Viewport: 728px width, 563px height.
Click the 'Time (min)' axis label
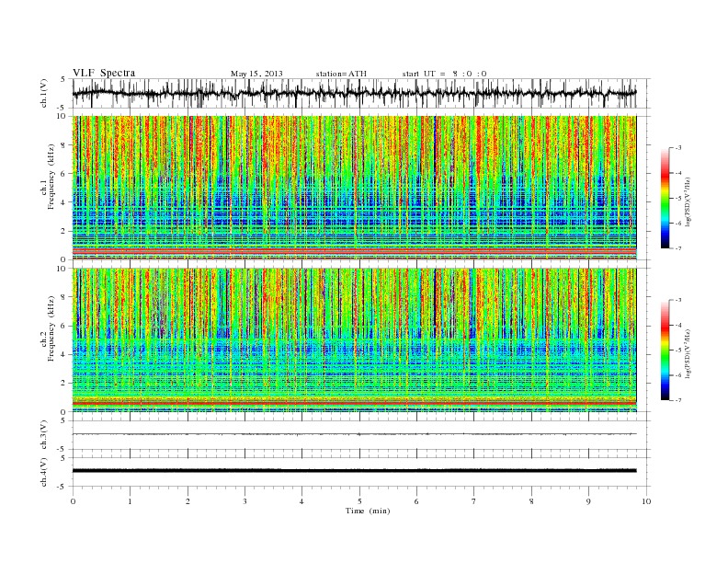pyautogui.click(x=368, y=511)
